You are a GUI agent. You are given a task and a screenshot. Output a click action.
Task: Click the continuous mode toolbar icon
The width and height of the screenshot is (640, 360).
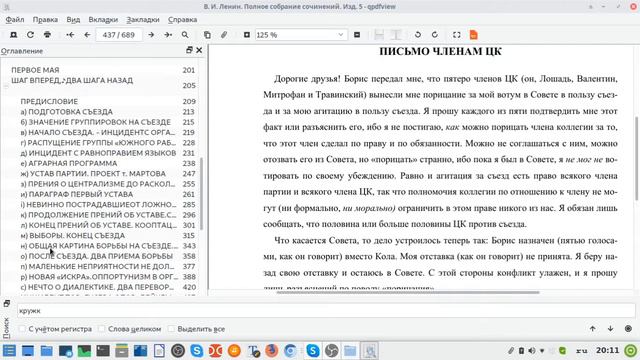pos(379,35)
